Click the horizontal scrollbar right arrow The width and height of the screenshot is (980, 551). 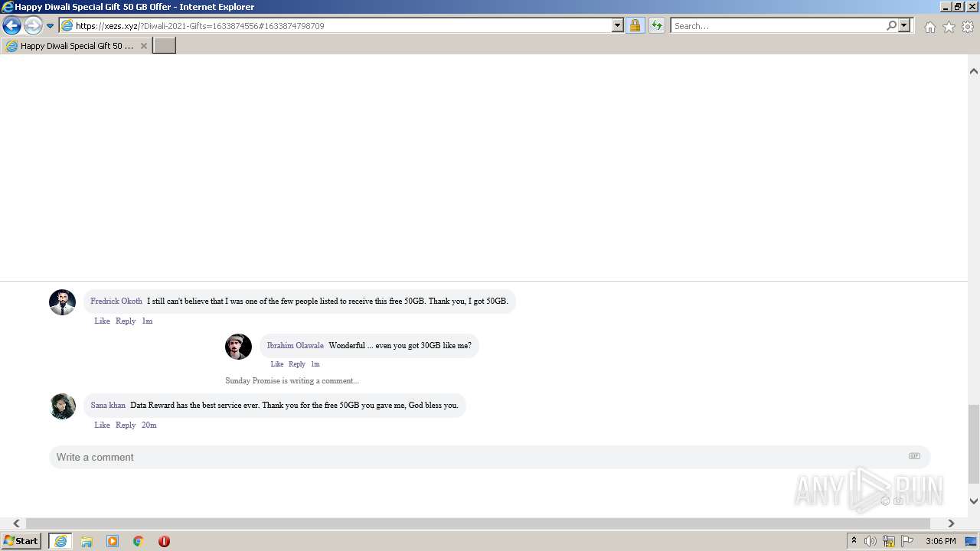(951, 523)
